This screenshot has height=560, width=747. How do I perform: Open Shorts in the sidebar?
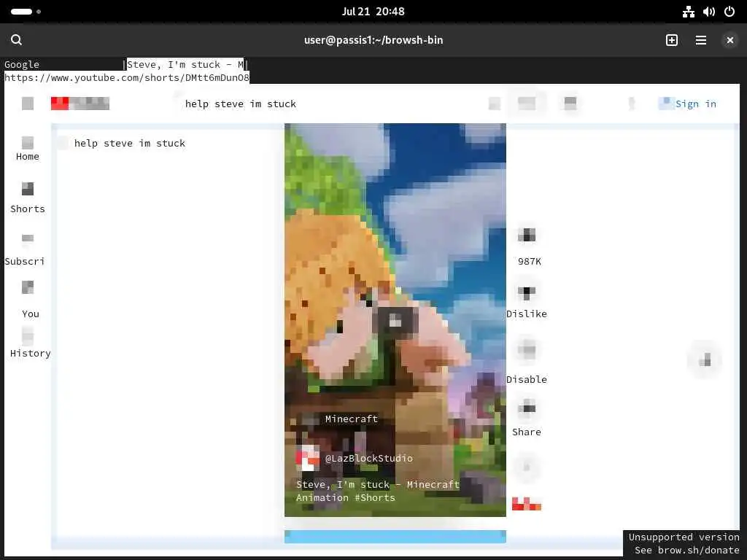[x=28, y=198]
